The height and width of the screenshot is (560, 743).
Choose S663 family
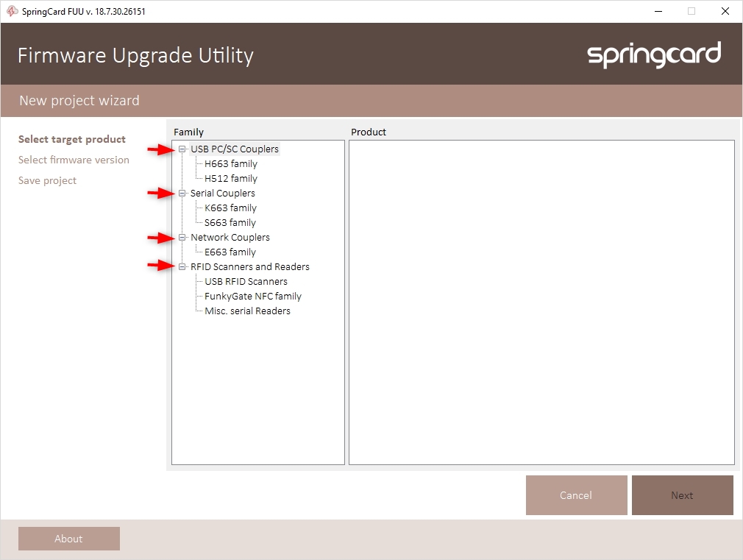pos(230,222)
